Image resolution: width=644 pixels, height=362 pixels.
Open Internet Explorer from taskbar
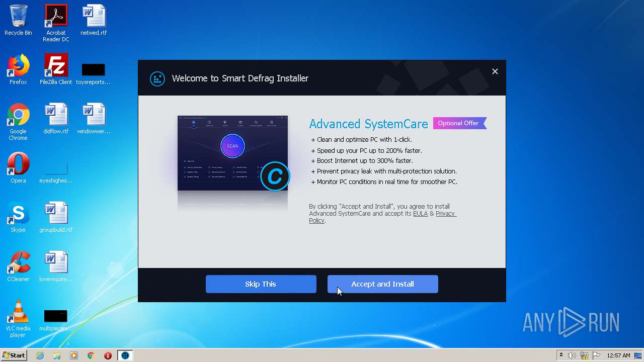pyautogui.click(x=40, y=355)
